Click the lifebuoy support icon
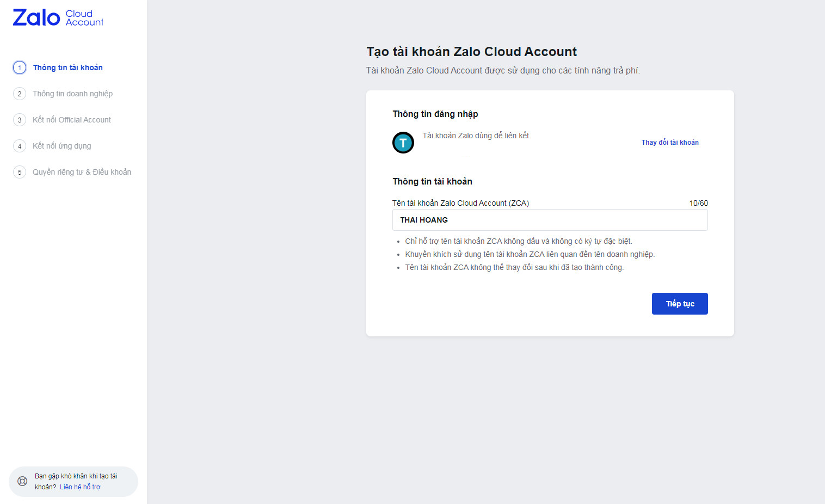The image size is (825, 504). point(22,481)
